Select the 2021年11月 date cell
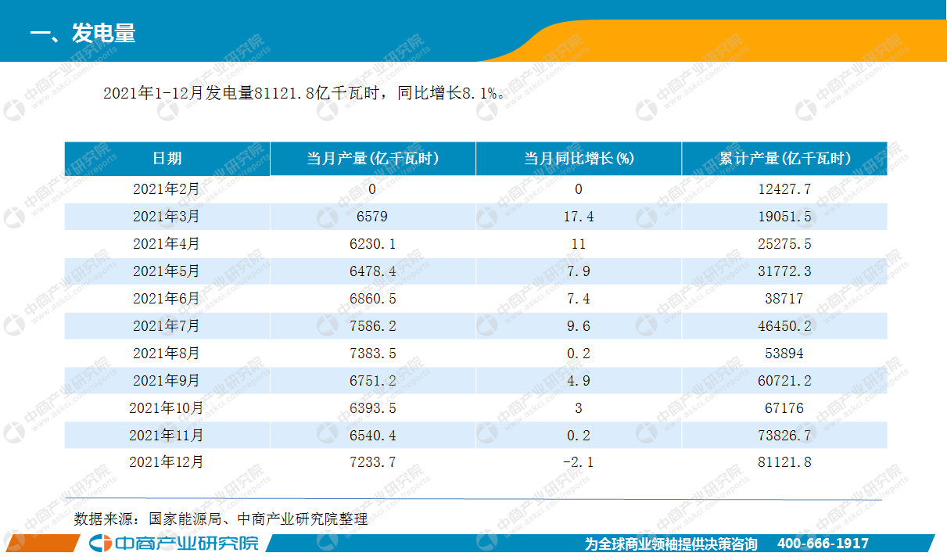This screenshot has width=947, height=560. pos(167,436)
